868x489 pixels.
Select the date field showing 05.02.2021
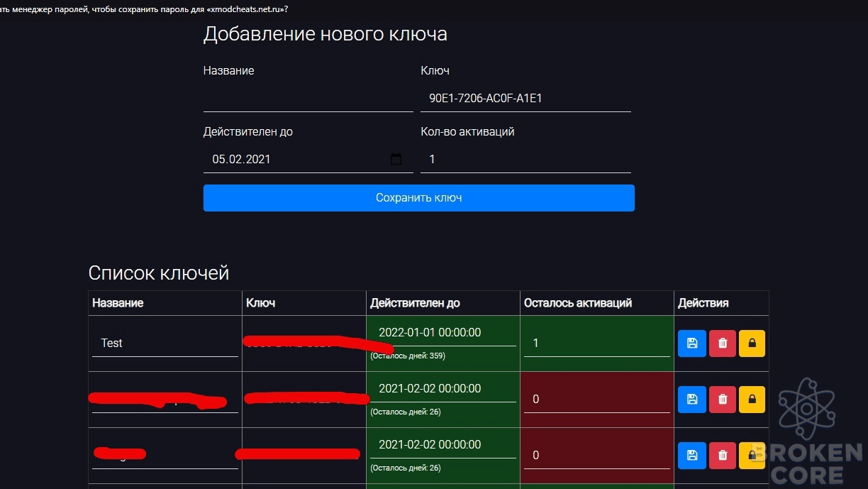(x=308, y=159)
